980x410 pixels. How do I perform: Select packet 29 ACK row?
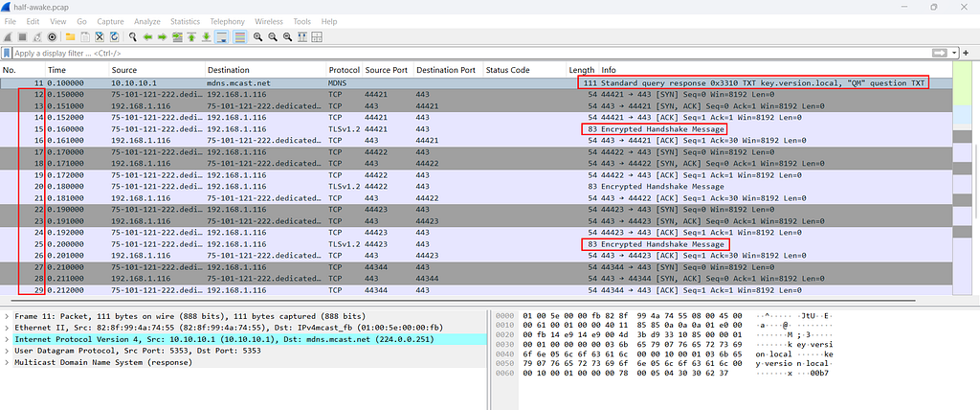coord(475,290)
